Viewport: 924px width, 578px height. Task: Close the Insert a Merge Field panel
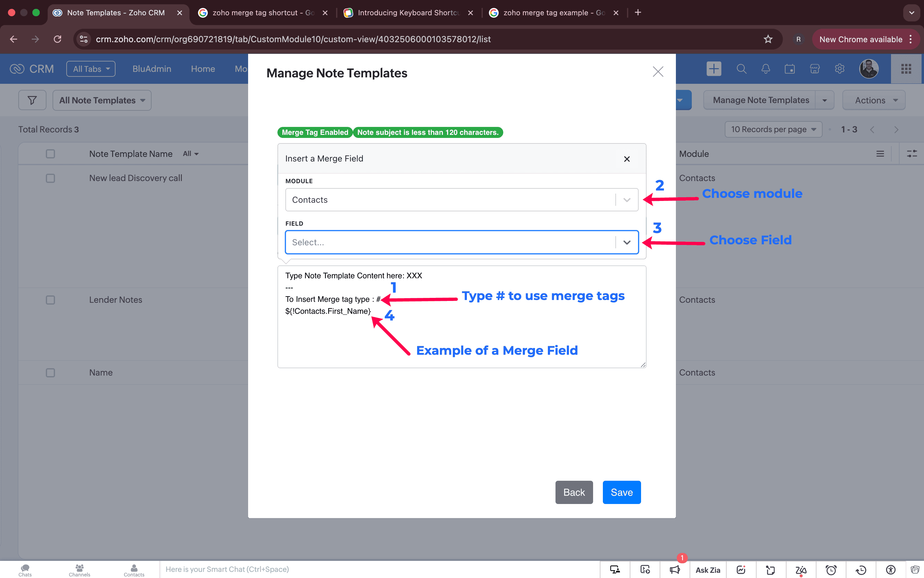627,159
